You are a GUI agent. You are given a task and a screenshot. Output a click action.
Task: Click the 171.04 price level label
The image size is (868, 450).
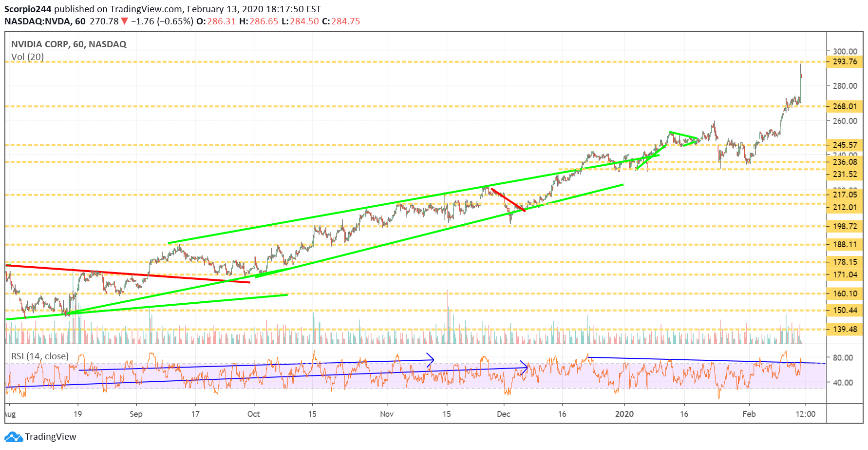tap(845, 274)
